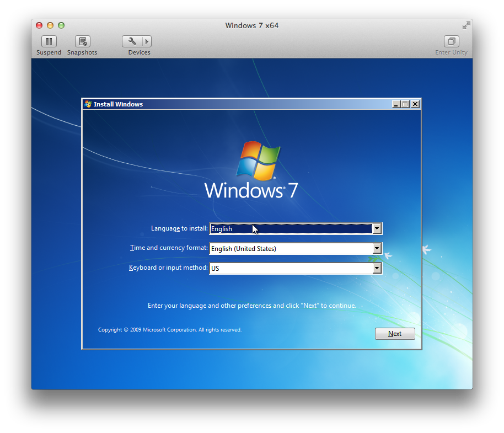
Task: Open the Snapshots toolbar icon
Action: pyautogui.click(x=83, y=41)
